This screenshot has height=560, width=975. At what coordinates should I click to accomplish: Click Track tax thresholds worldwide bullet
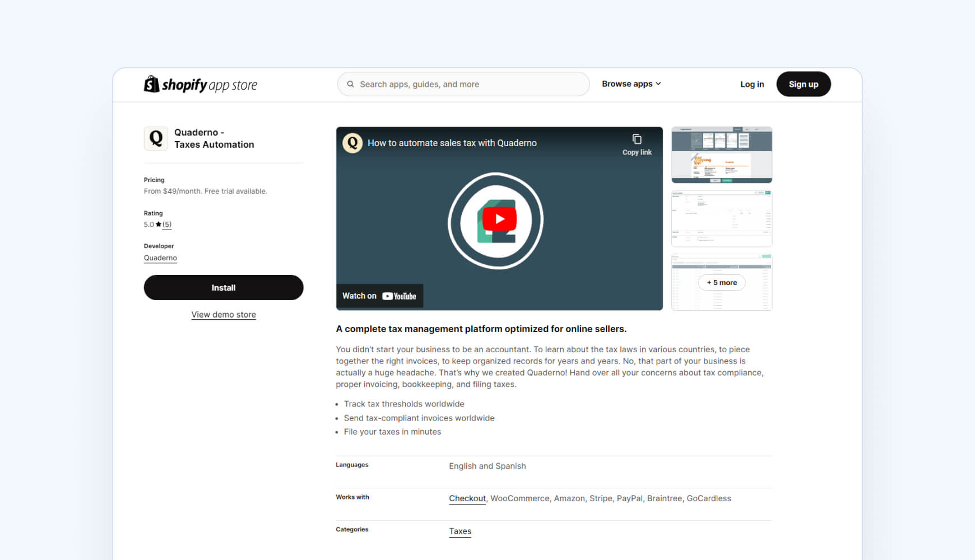point(404,404)
